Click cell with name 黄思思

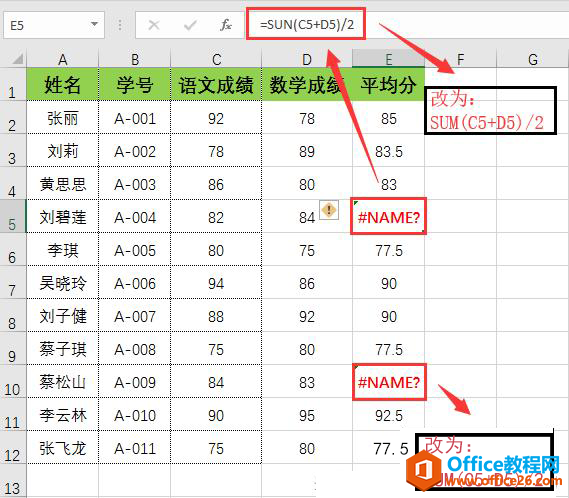pyautogui.click(x=62, y=184)
